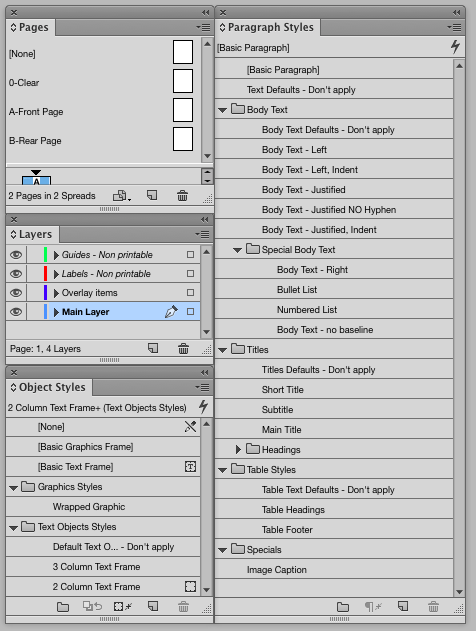Delete the selected layer with the Layers trash icon
The image size is (476, 631).
pyautogui.click(x=183, y=348)
